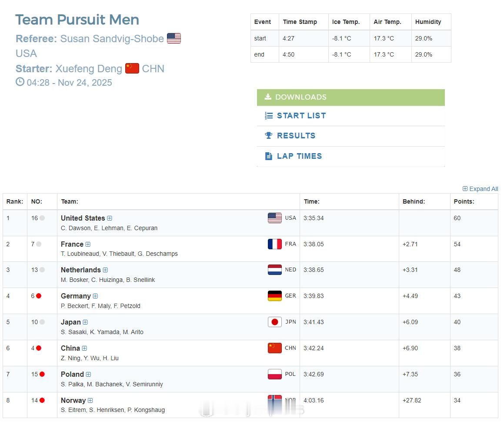Click the Poland flag icon in the results table
The width and height of the screenshot is (504, 422).
[x=275, y=374]
